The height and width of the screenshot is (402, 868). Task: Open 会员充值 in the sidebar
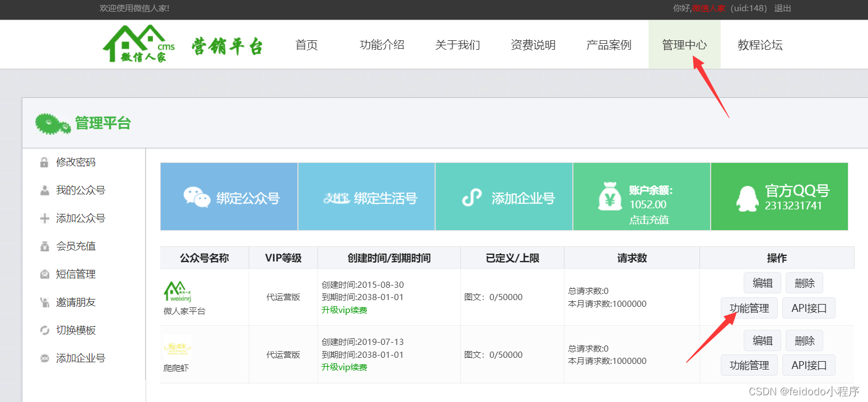click(x=76, y=246)
